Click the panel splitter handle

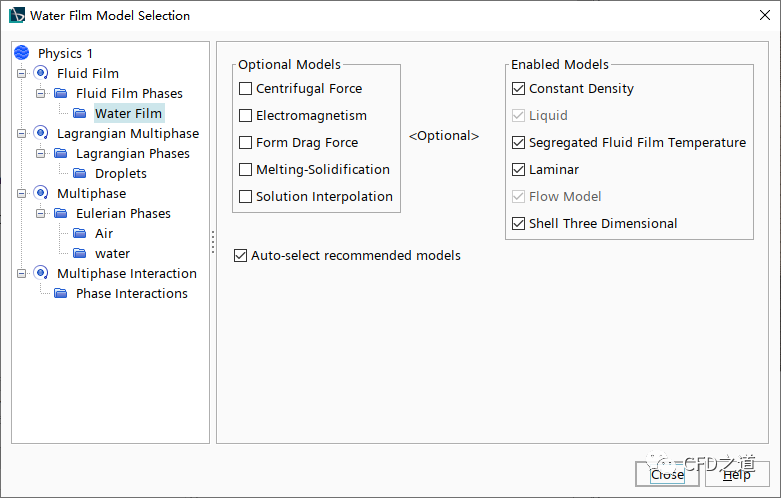tap(212, 240)
